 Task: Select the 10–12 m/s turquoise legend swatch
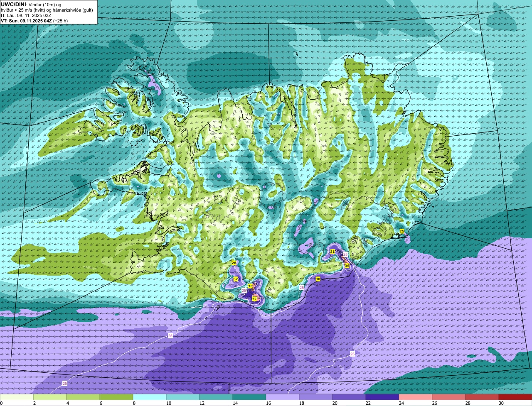(x=183, y=397)
